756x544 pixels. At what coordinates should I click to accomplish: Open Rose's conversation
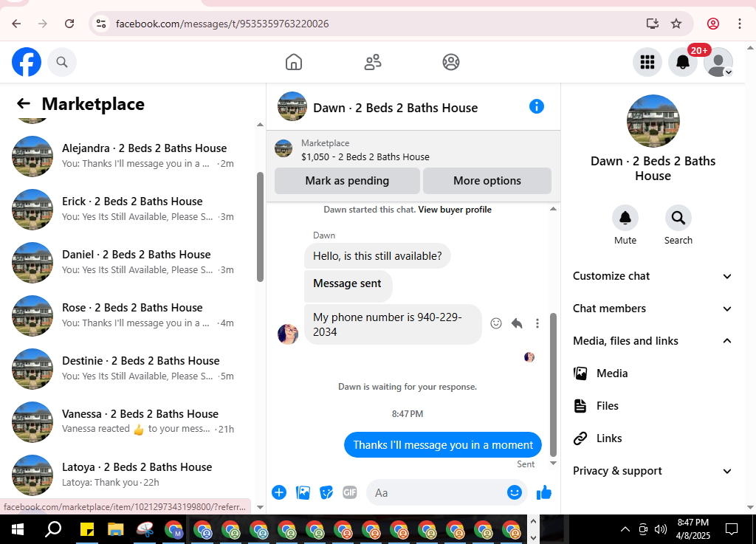[128, 316]
